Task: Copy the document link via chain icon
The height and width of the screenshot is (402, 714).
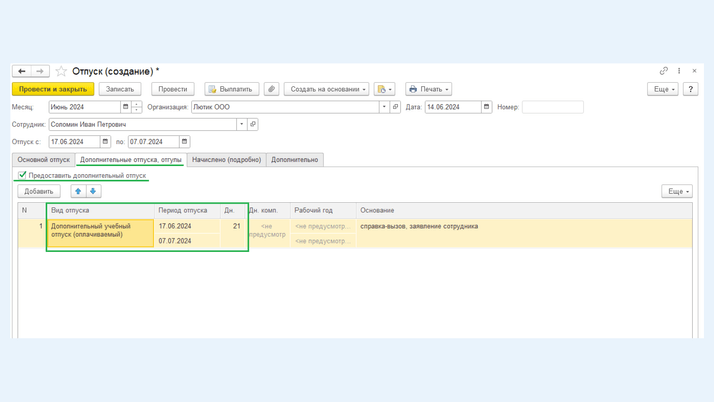Action: click(663, 71)
